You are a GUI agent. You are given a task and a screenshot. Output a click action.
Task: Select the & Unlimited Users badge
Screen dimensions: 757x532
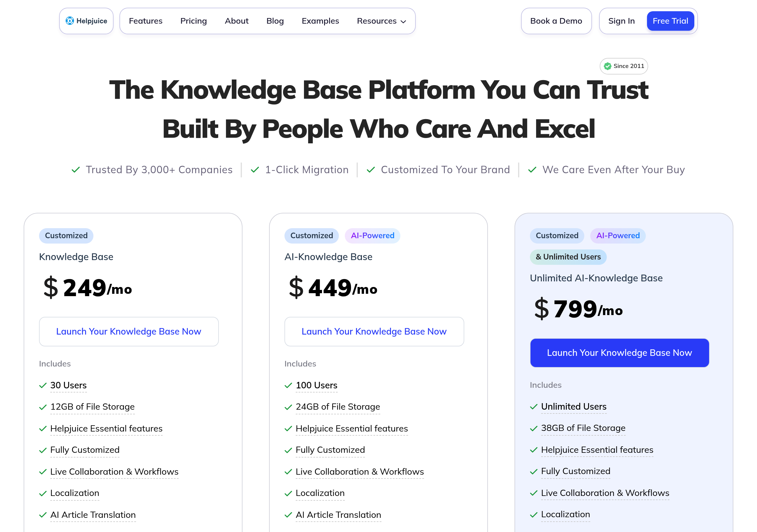click(568, 257)
